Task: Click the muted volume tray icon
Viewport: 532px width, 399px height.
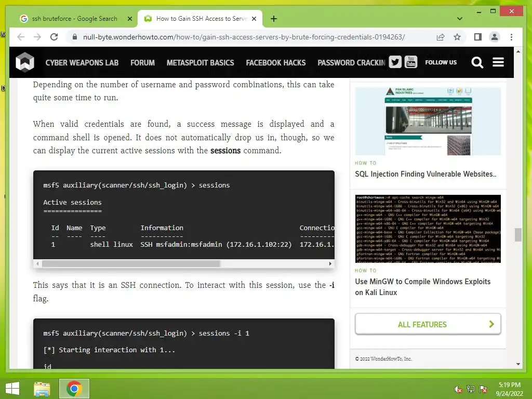Action: [x=458, y=390]
